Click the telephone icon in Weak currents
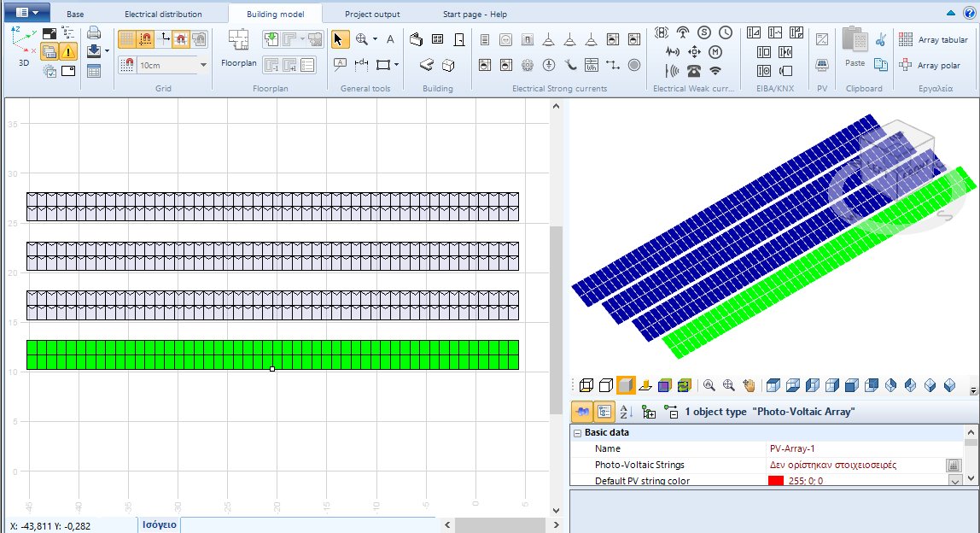Viewport: 980px width, 533px height. [x=694, y=71]
